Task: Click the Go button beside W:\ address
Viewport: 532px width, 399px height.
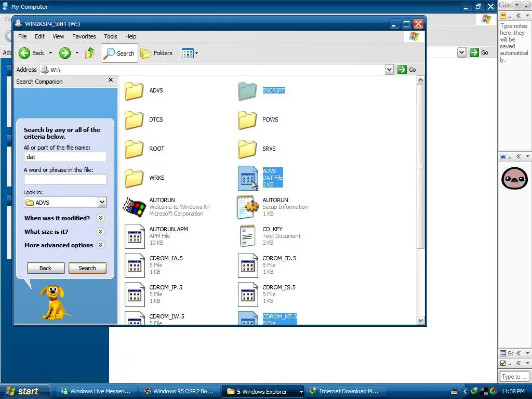Action: [x=407, y=70]
